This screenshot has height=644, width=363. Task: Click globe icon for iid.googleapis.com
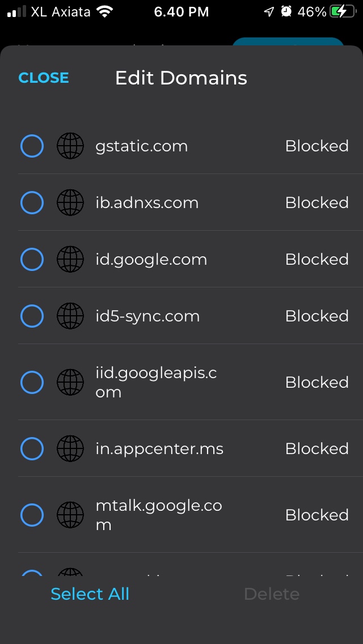coord(70,383)
